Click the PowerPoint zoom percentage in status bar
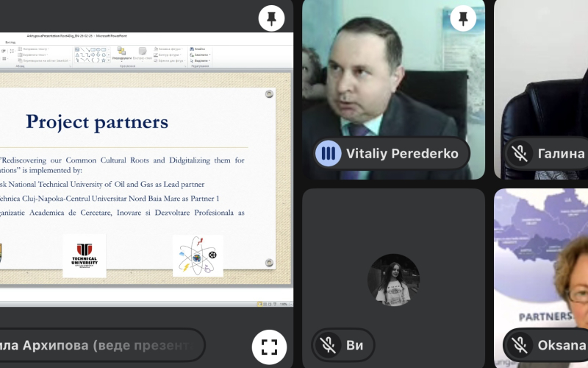588x368 pixels. (x=283, y=303)
